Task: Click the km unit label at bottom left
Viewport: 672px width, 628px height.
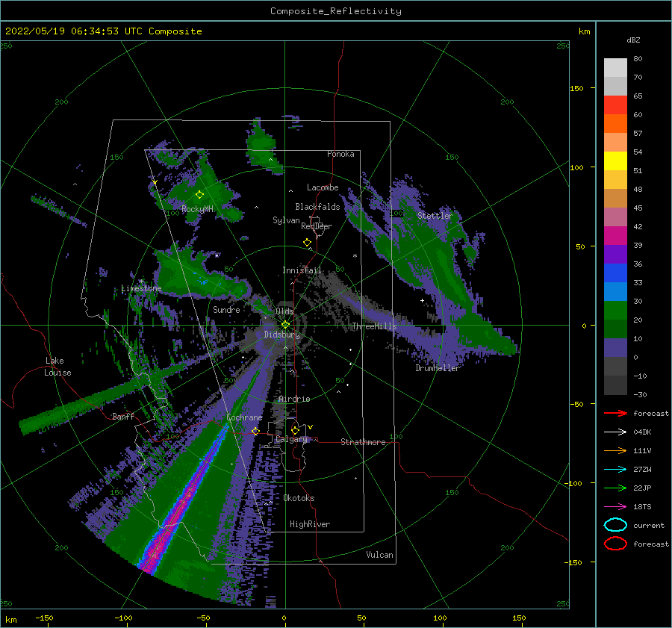Action: pos(10,620)
